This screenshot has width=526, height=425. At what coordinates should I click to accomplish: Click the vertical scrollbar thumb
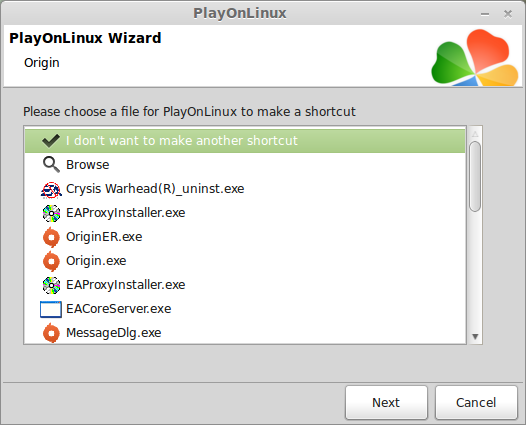click(475, 176)
